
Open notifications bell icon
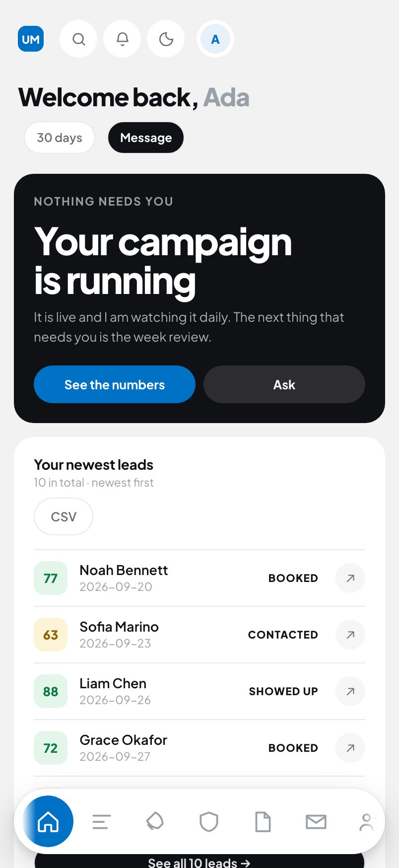pyautogui.click(x=122, y=39)
